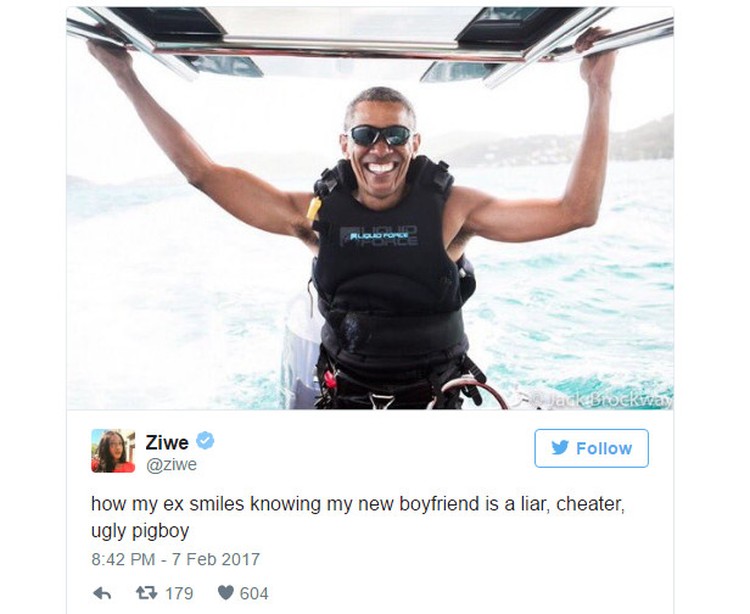The height and width of the screenshot is (614, 750).
Task: Click the 7 Feb 2017 date
Action: [x=216, y=559]
